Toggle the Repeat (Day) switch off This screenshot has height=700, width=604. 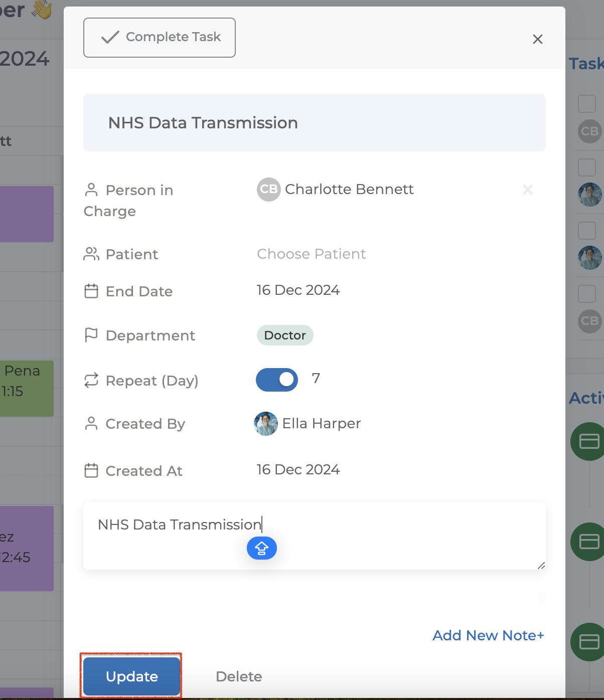coord(277,380)
